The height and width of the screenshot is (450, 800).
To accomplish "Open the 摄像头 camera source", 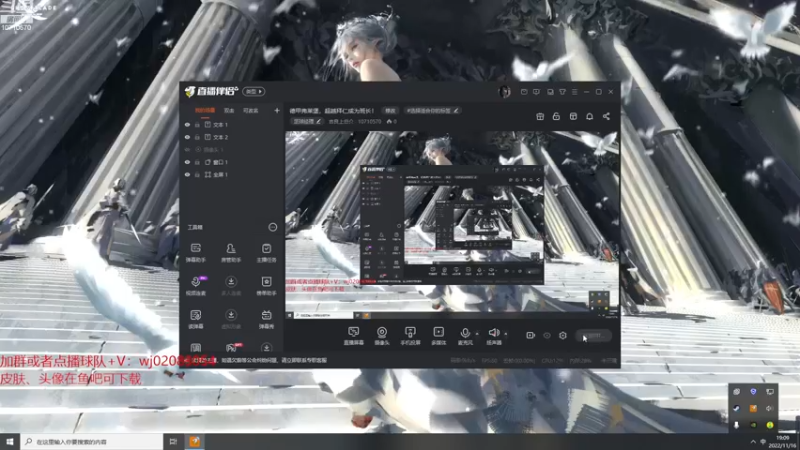I will (x=381, y=332).
